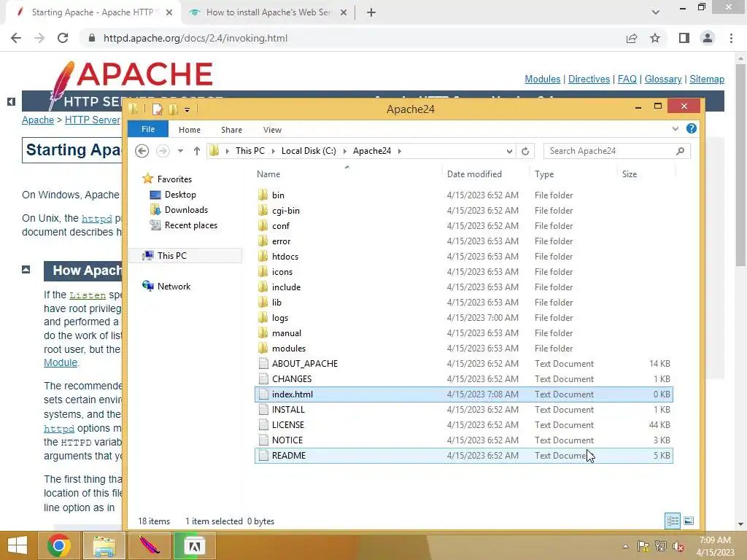Open File Explorer taskbar icon

coord(104,545)
